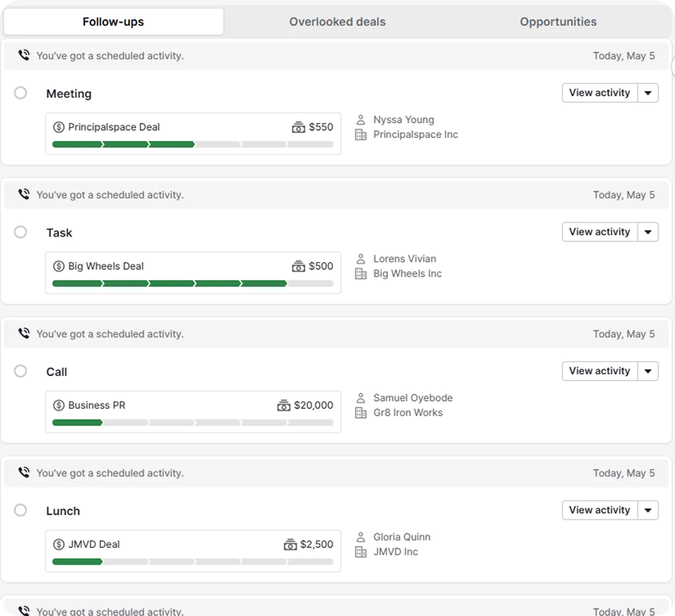Screen dimensions: 675x616
Task: Click person icon beside Nyssa Young
Action: 361,120
